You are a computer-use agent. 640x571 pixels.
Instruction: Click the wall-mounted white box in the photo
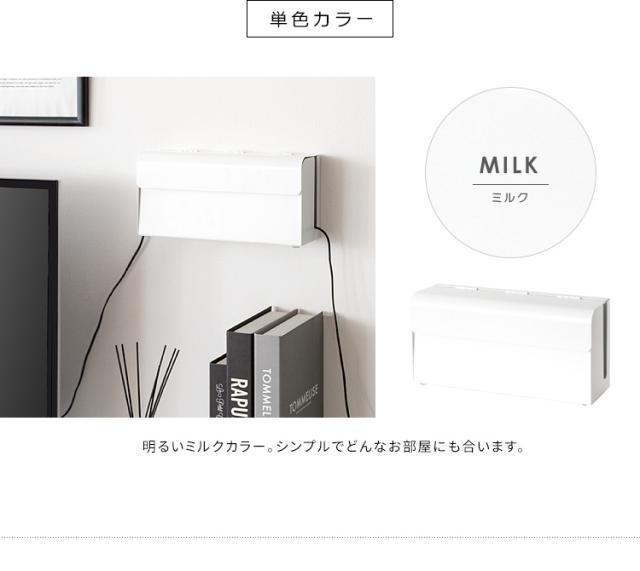(x=227, y=199)
